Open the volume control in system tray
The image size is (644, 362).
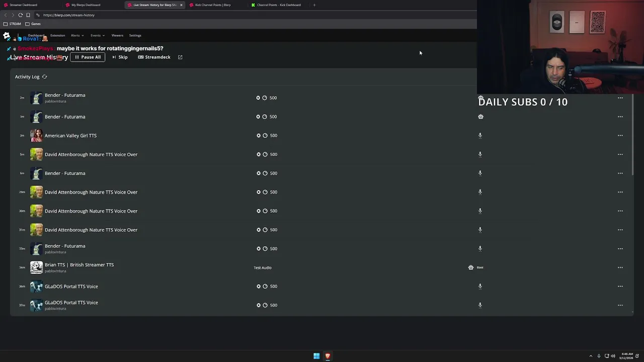pyautogui.click(x=613, y=356)
